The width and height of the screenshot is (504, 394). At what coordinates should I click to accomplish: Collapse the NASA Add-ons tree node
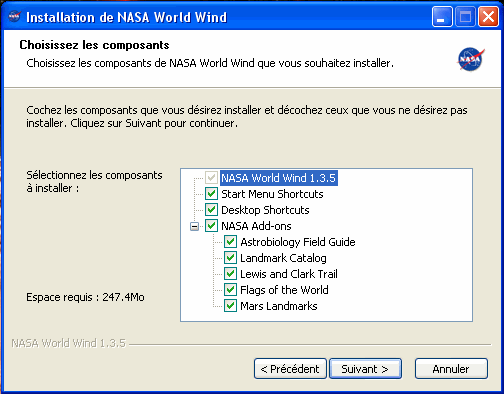coord(194,227)
